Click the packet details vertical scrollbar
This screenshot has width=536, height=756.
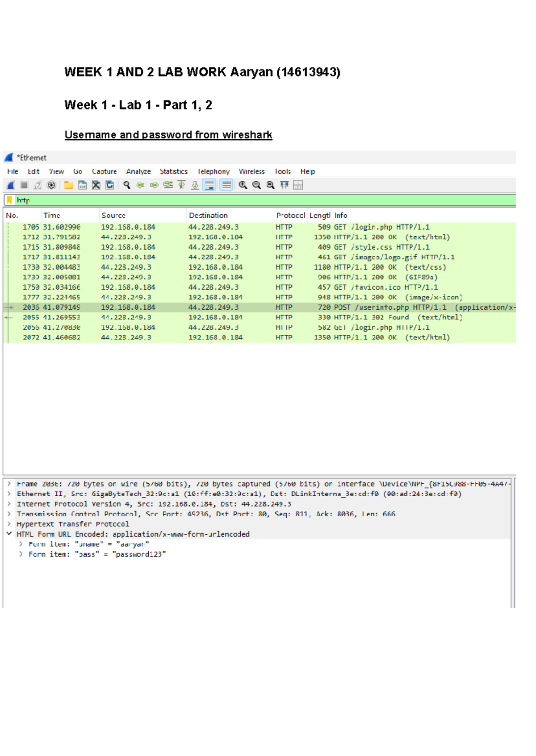coord(513,542)
